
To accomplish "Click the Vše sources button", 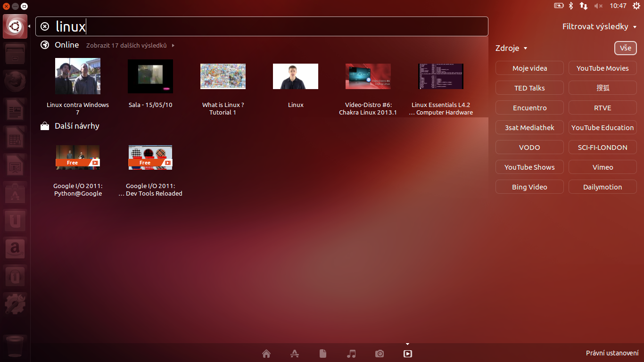I will (625, 48).
